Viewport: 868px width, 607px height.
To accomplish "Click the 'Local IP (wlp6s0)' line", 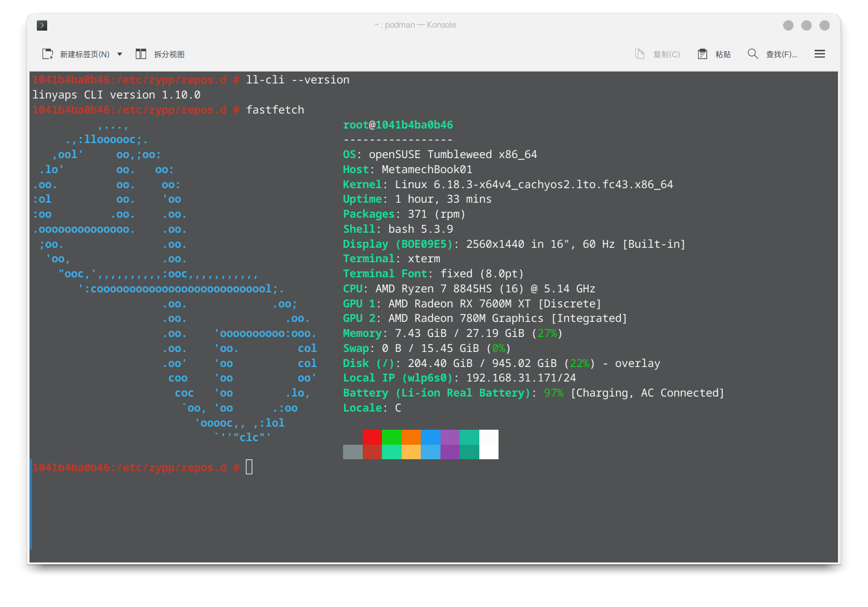I will click(460, 378).
